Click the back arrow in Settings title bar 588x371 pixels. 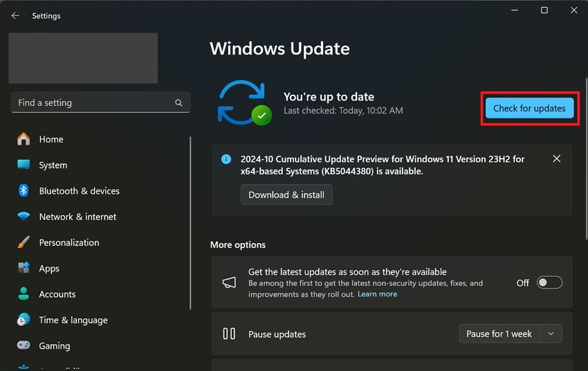(x=15, y=16)
